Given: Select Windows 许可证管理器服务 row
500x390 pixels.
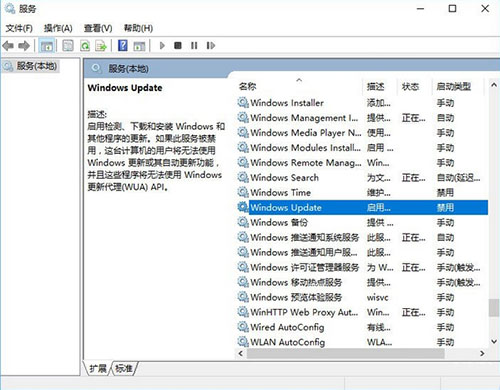Looking at the screenshot, I should pyautogui.click(x=362, y=267).
